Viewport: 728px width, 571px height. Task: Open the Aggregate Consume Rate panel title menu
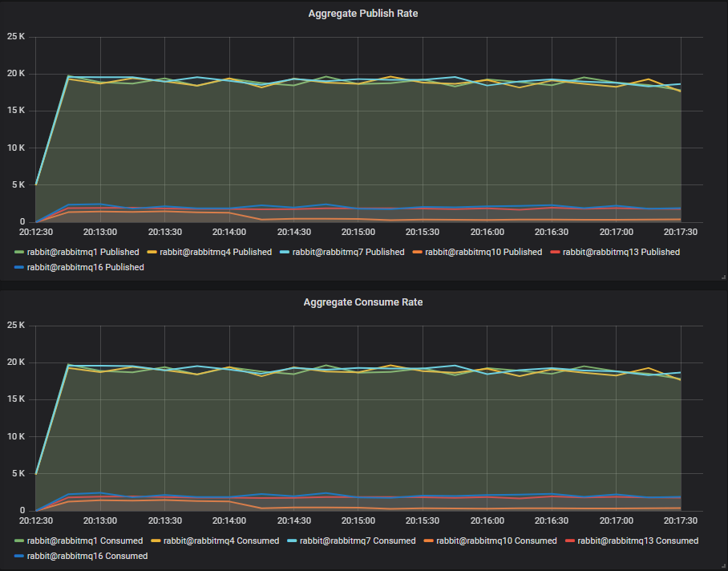pyautogui.click(x=362, y=302)
